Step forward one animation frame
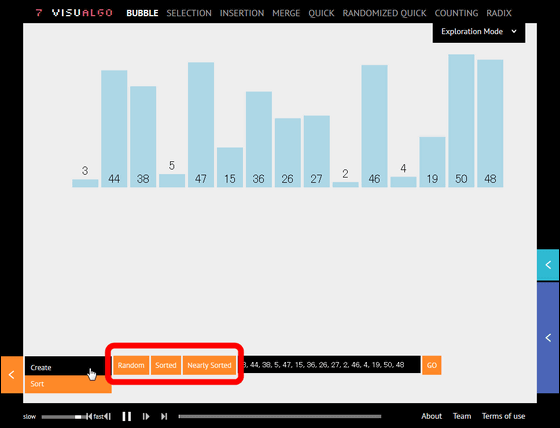Image resolution: width=560 pixels, height=428 pixels. coord(146,416)
